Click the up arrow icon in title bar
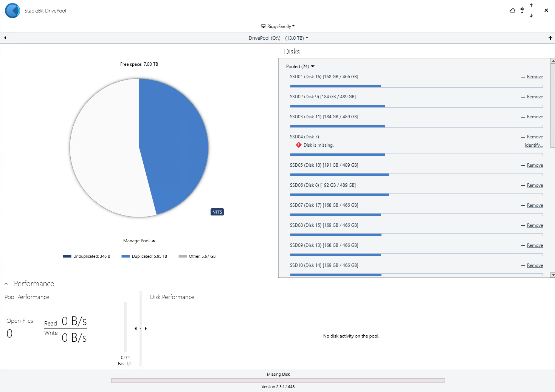Image resolution: width=555 pixels, height=392 pixels. click(531, 5)
